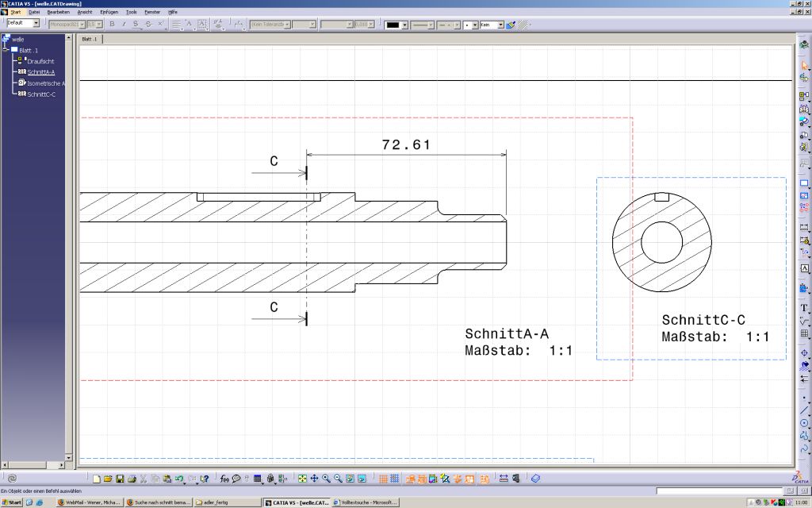The height and width of the screenshot is (508, 812).
Task: Click the Copy Object Format painter icon
Action: (511, 25)
